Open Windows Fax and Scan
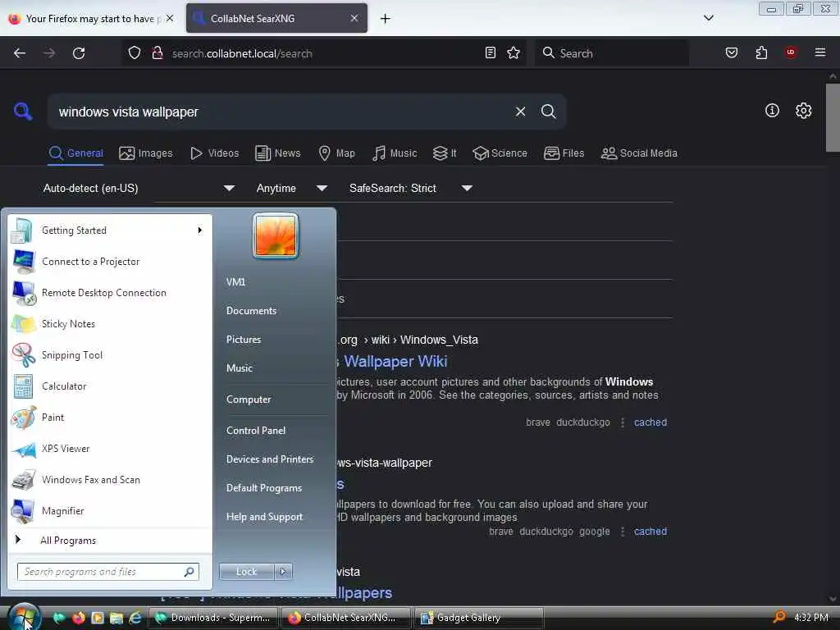 tap(111, 480)
